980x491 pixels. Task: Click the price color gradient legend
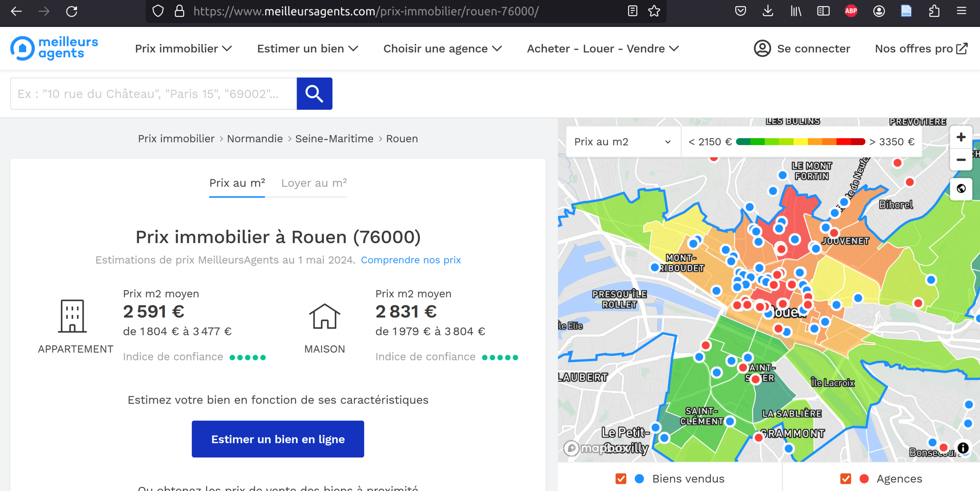pyautogui.click(x=800, y=142)
